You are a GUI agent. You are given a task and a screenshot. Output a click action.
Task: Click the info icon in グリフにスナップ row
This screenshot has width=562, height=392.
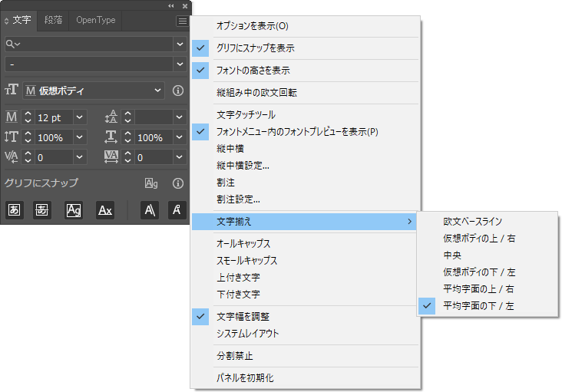pos(177,183)
